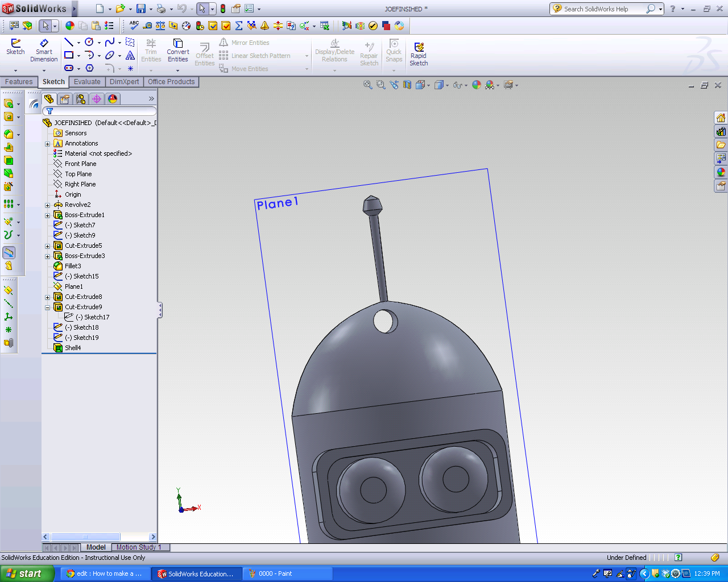The width and height of the screenshot is (728, 582).
Task: Toggle the Section View button
Action: (407, 85)
